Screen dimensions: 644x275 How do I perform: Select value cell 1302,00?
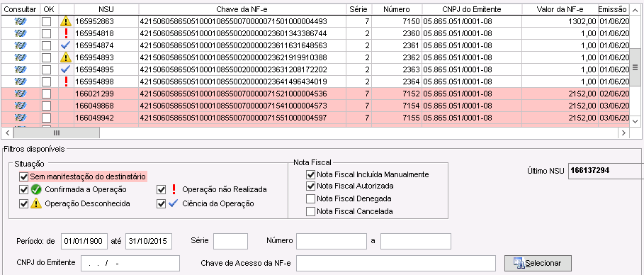[560, 21]
